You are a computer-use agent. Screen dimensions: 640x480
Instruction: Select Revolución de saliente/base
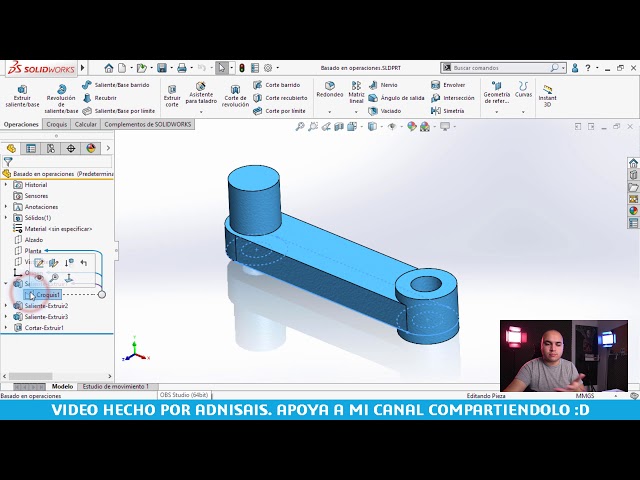coord(61,98)
